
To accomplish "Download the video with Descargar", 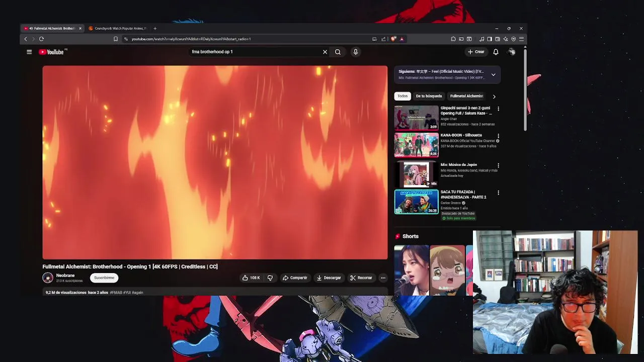I will tap(329, 278).
